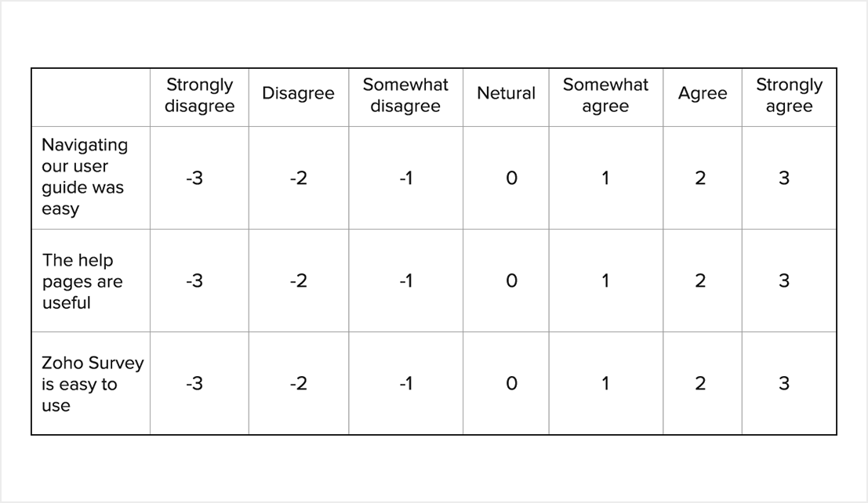Choose 2 in the Zoho Survey row
This screenshot has height=503, width=868.
point(700,383)
